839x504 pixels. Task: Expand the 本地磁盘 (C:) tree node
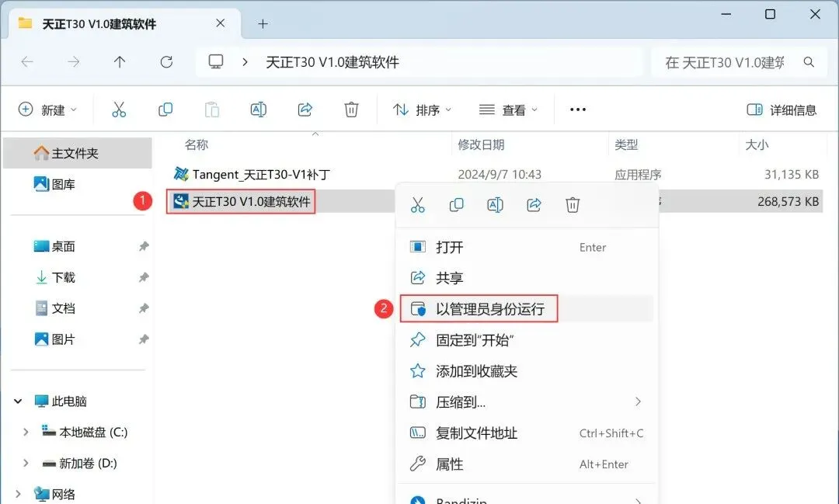pyautogui.click(x=25, y=432)
